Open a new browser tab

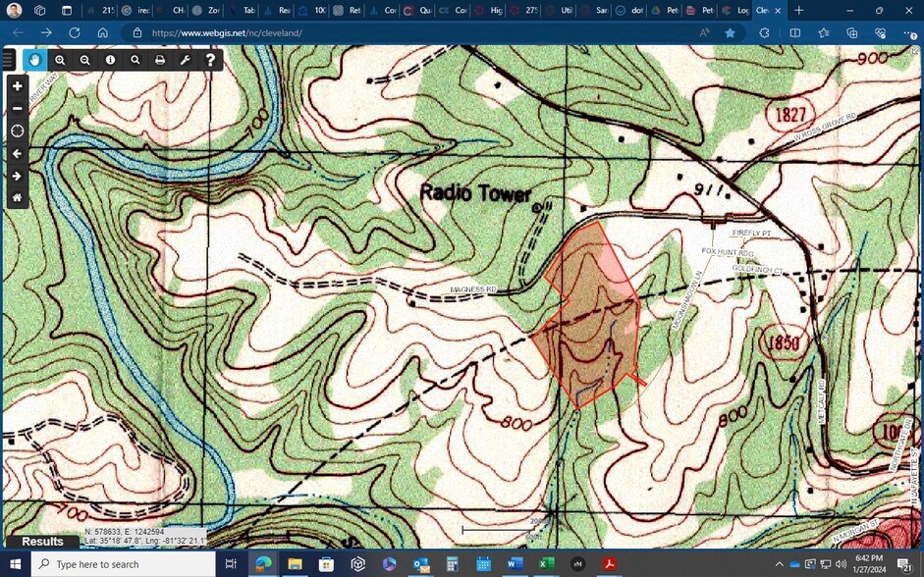798,10
